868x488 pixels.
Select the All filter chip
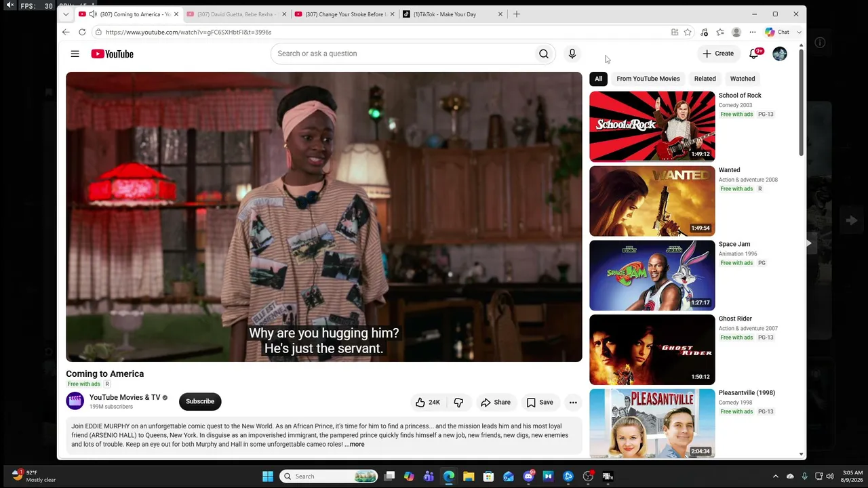[x=598, y=79]
